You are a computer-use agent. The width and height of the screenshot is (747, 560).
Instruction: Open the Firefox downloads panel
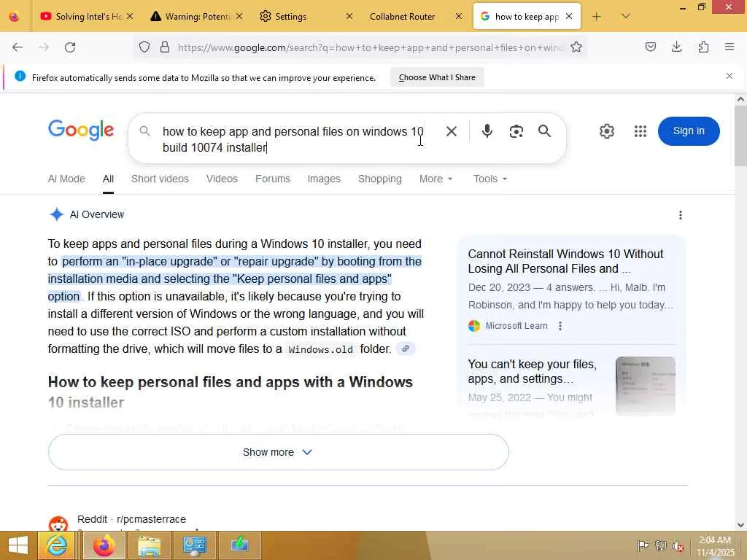point(676,47)
